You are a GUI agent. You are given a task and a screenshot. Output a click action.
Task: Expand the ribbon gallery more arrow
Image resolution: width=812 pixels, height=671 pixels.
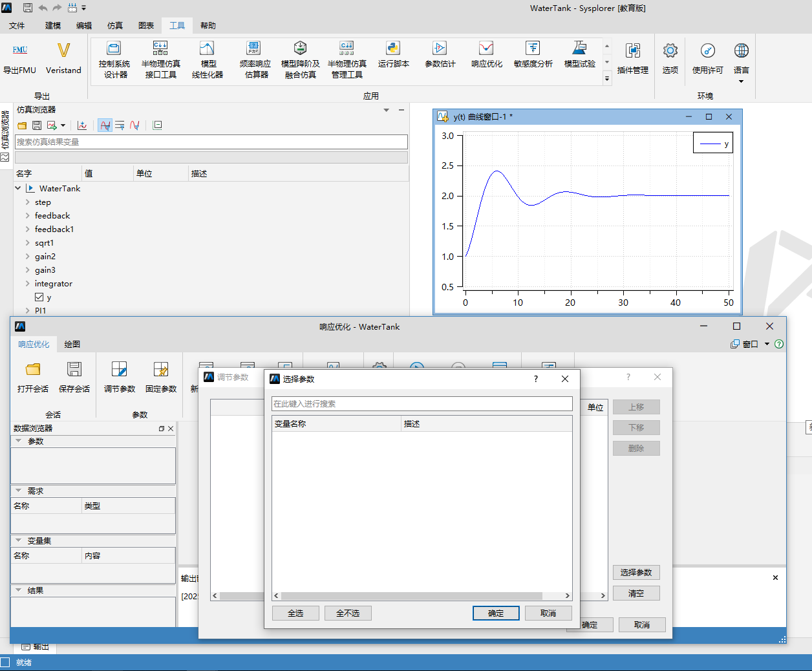(x=606, y=79)
